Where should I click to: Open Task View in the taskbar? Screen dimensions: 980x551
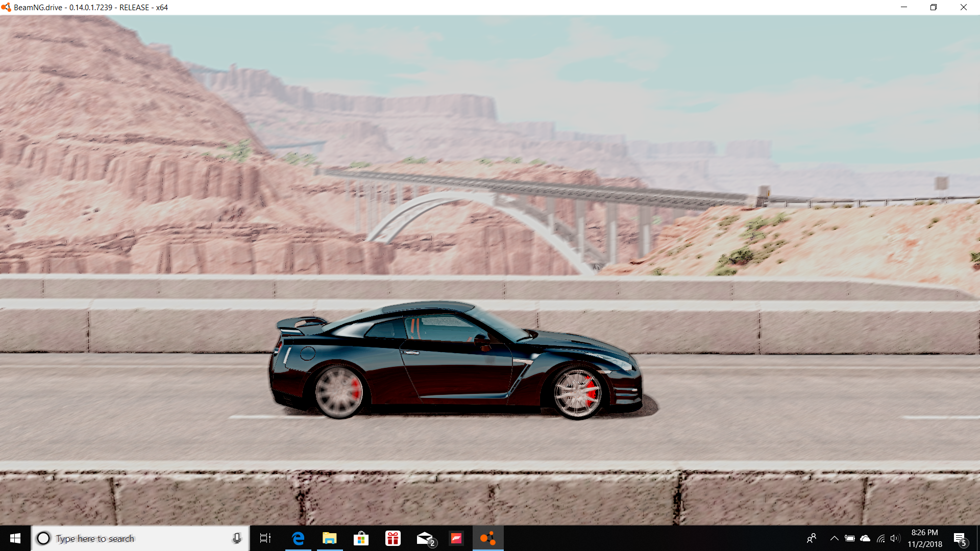click(265, 538)
